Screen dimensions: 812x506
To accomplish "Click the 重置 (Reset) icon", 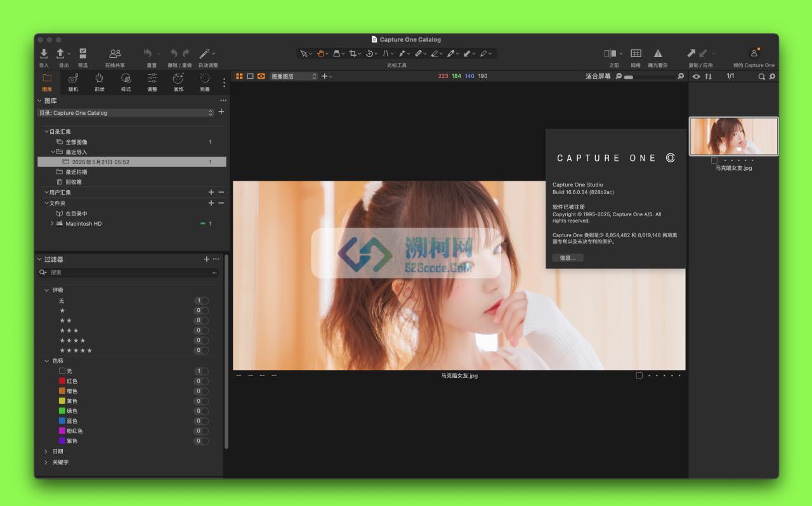I will (148, 54).
